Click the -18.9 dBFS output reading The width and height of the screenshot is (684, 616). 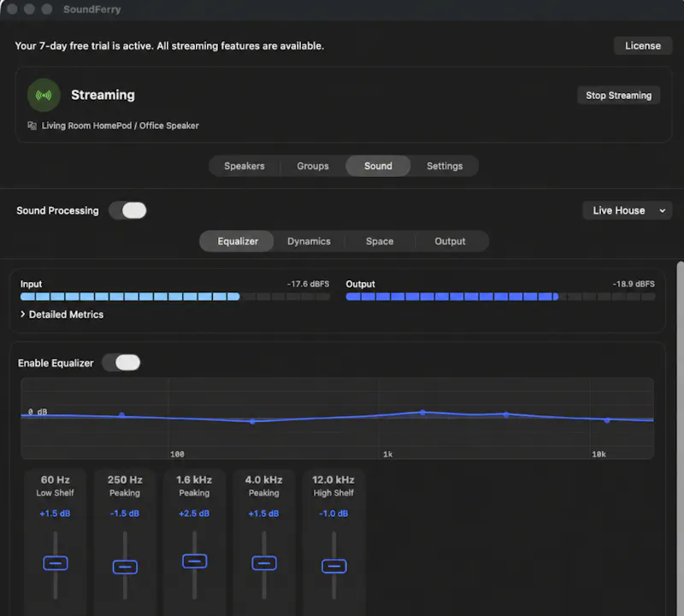634,284
